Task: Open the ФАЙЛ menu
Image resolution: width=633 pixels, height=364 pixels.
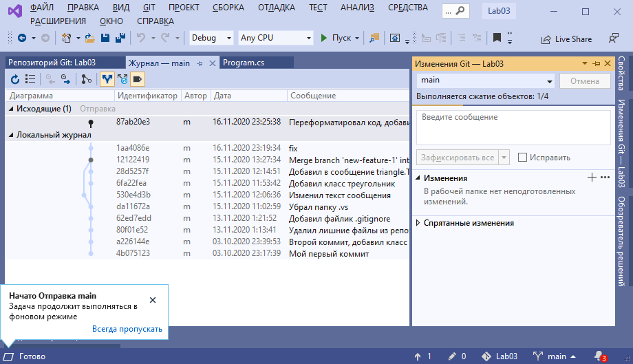Action: coord(41,8)
